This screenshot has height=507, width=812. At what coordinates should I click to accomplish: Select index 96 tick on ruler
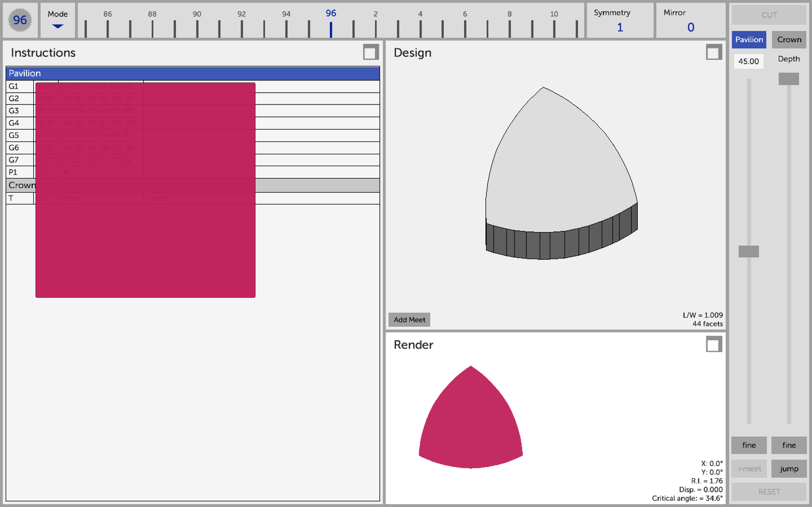coord(331,29)
